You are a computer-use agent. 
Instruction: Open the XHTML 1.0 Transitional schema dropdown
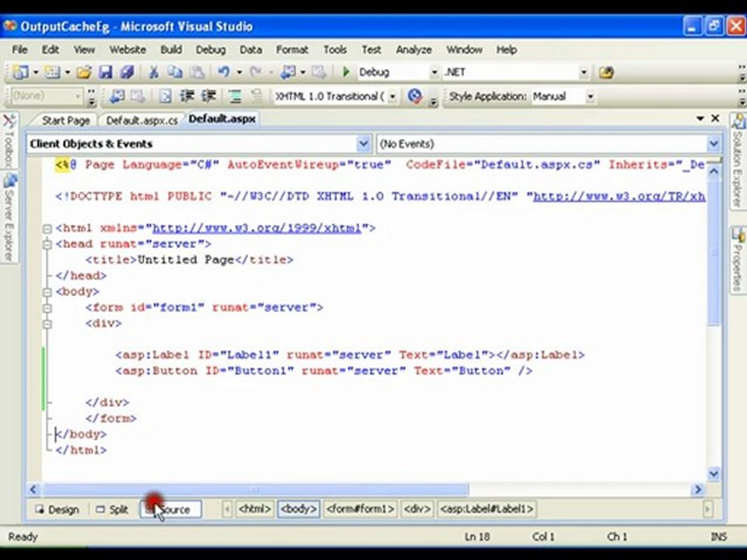(392, 96)
